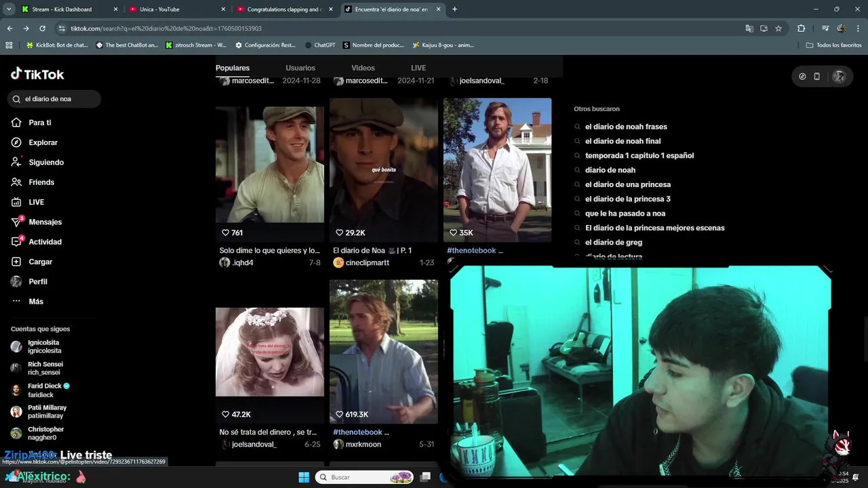
Task: Open the tab search dropdown arrow
Action: click(9, 9)
